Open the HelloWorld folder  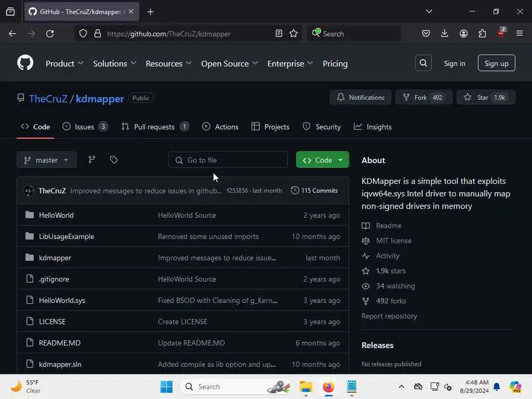click(x=56, y=215)
